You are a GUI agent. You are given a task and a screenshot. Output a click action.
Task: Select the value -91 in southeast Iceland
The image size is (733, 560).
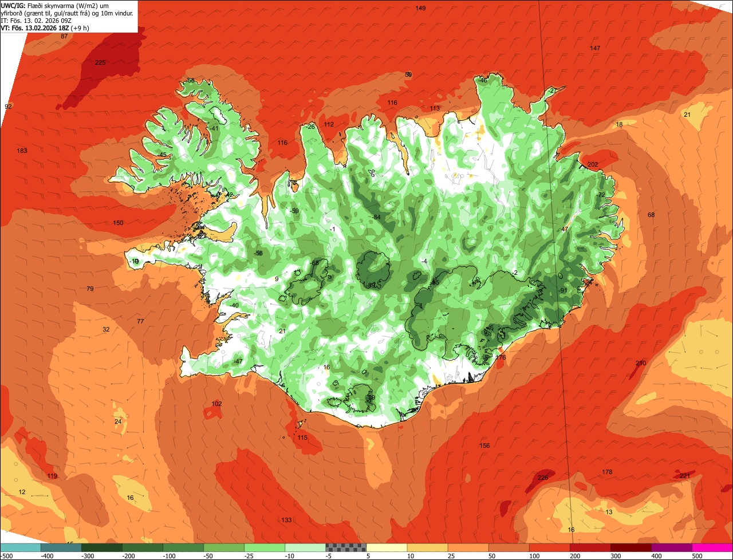tap(562, 290)
